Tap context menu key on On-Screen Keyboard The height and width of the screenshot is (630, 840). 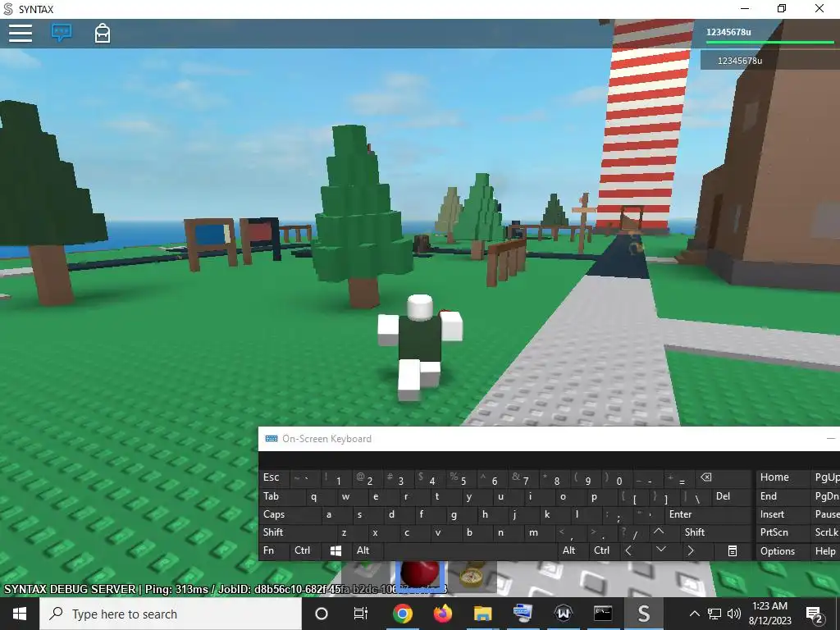(x=732, y=551)
